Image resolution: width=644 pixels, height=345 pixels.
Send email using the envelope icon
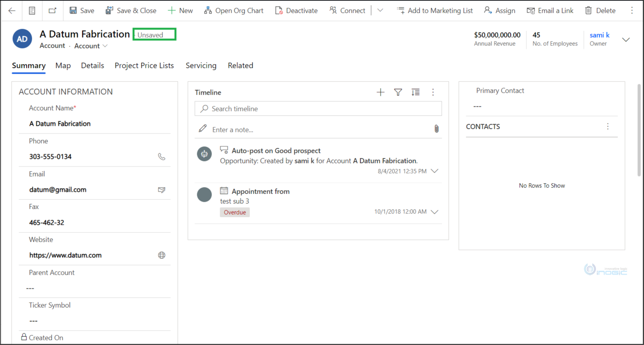point(162,190)
